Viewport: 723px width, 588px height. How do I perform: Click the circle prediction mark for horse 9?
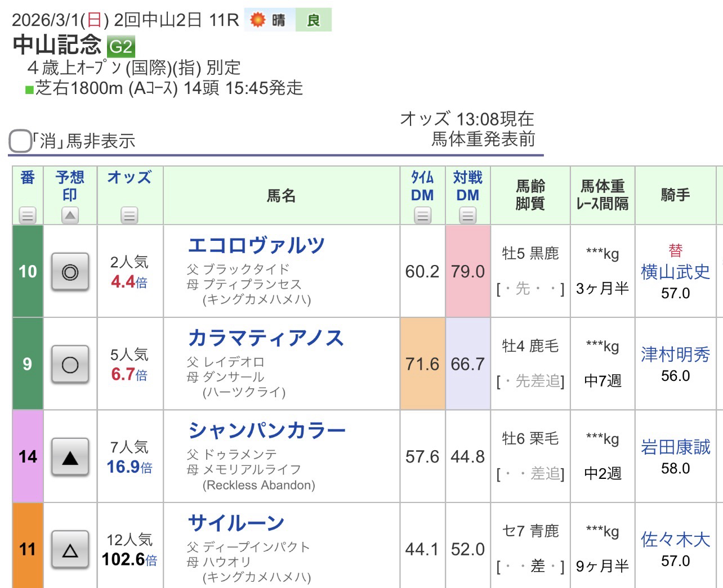70,365
